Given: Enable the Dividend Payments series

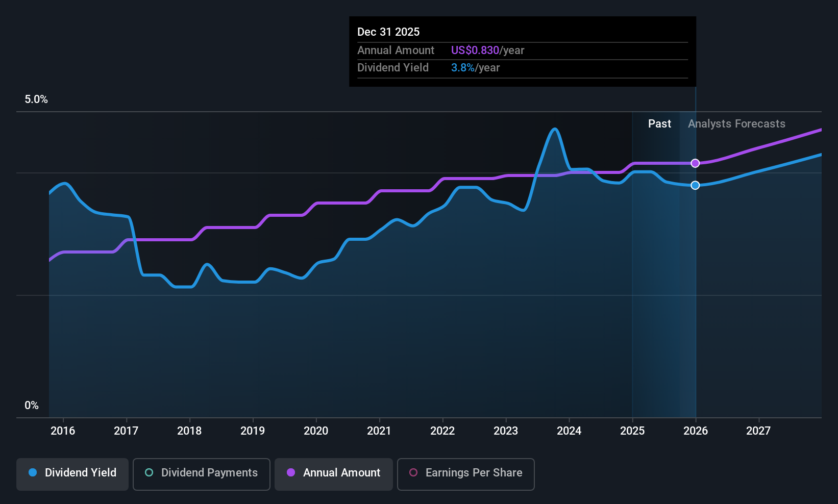Looking at the screenshot, I should coord(202,474).
